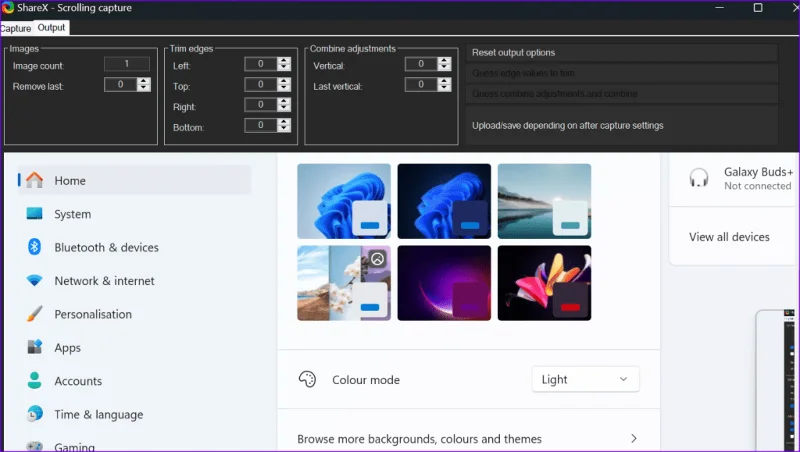Screen dimensions: 800x452
Task: Click the Last vertical stepper arrows
Action: (x=444, y=84)
